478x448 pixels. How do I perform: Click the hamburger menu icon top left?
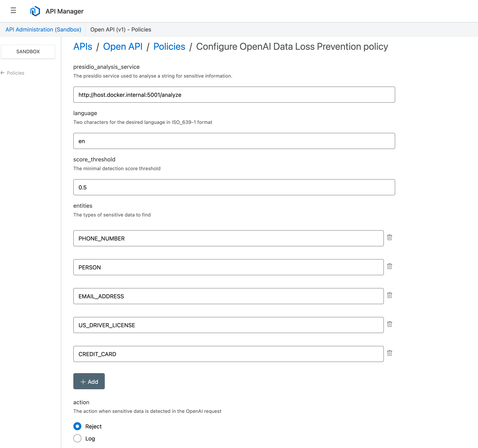tap(14, 11)
